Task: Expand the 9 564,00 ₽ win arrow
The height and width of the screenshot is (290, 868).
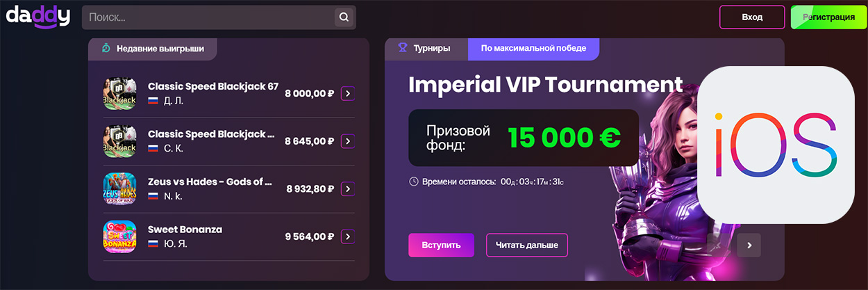Action: (348, 236)
